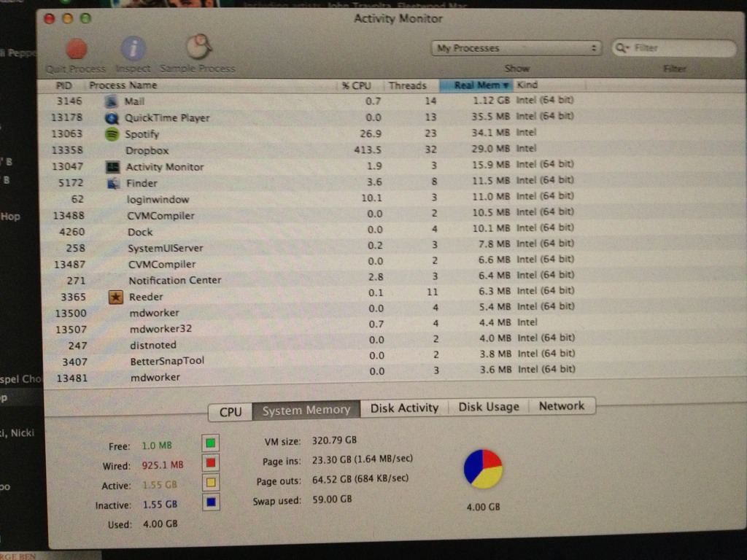The image size is (747, 560).
Task: Click the green Free memory color swatch
Action: pyautogui.click(x=211, y=443)
